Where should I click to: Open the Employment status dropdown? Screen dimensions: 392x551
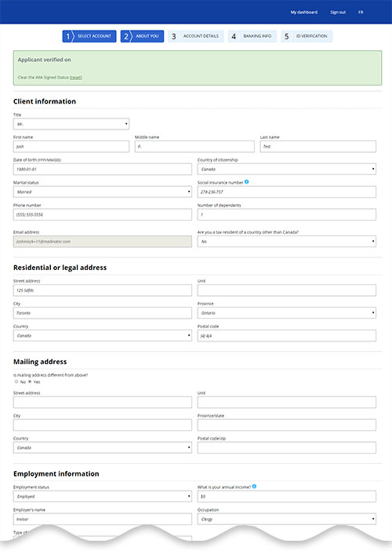[103, 497]
